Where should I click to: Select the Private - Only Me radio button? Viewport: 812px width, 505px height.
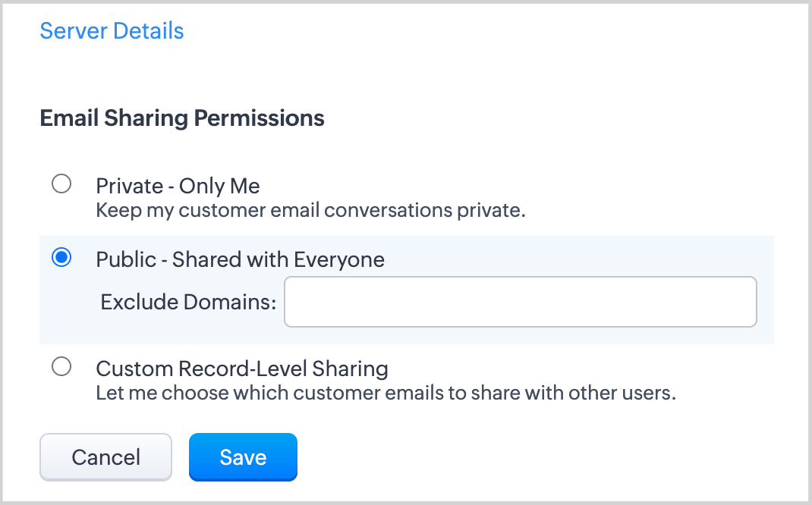tap(61, 184)
